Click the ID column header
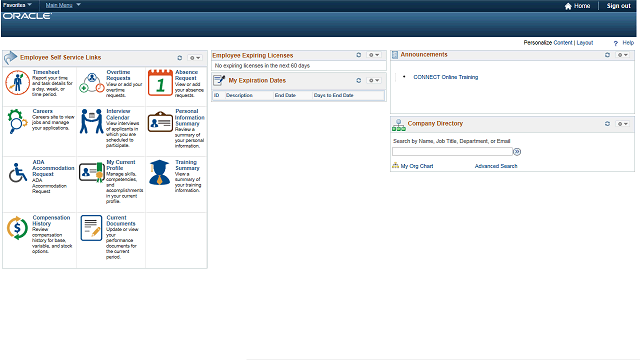This screenshot has height=360, width=640. pyautogui.click(x=217, y=95)
